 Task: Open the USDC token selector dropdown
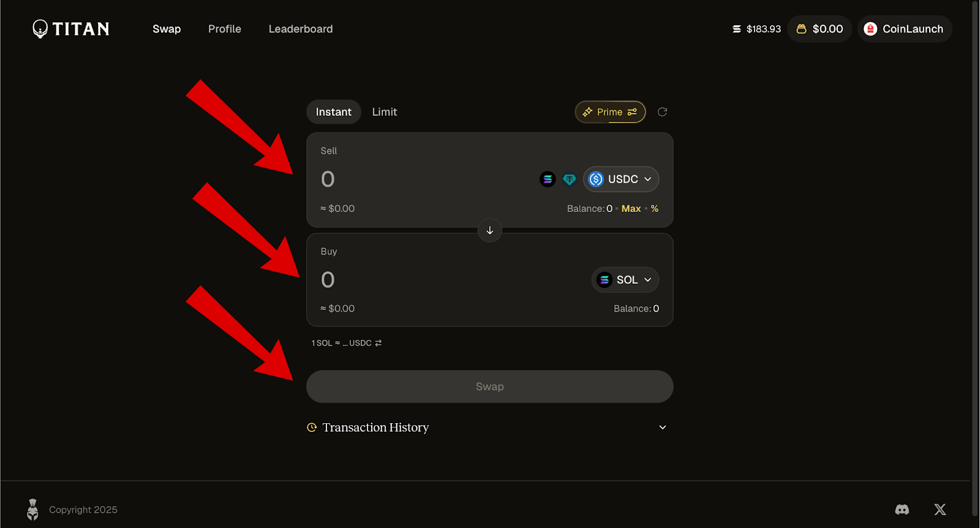coord(620,179)
